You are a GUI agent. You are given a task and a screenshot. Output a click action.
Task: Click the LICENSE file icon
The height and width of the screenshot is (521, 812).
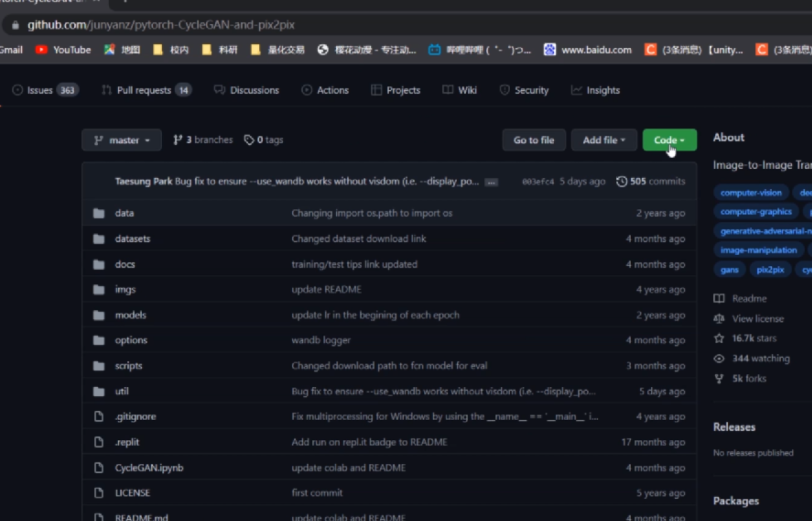(x=99, y=493)
